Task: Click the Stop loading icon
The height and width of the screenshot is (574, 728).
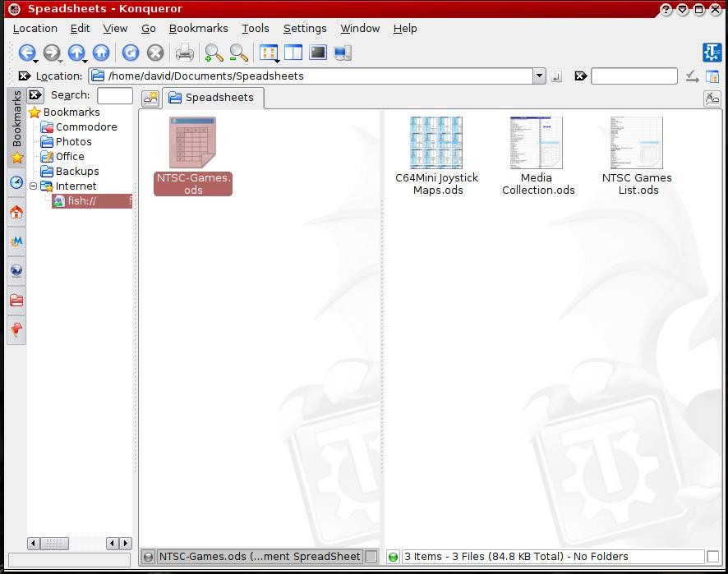Action: pyautogui.click(x=155, y=53)
